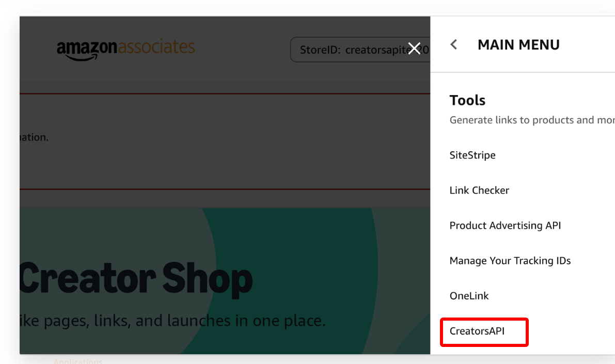Click the Tools section heading
The height and width of the screenshot is (364, 615).
pyautogui.click(x=467, y=100)
